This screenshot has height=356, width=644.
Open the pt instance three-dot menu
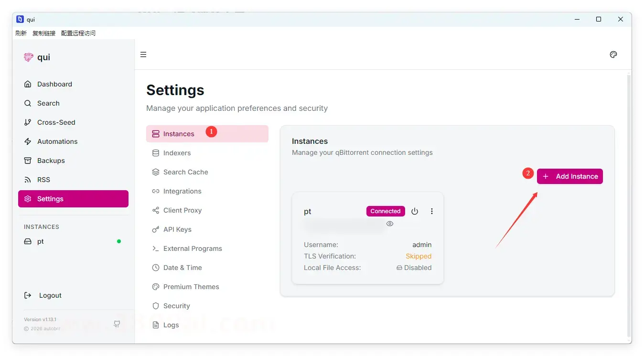point(432,211)
